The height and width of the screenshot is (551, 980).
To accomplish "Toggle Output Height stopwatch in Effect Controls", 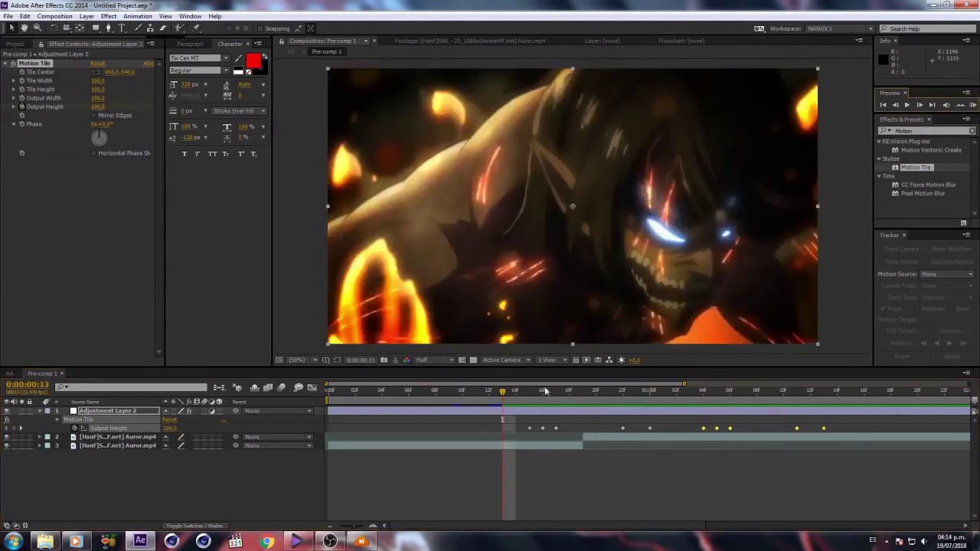I will point(22,106).
